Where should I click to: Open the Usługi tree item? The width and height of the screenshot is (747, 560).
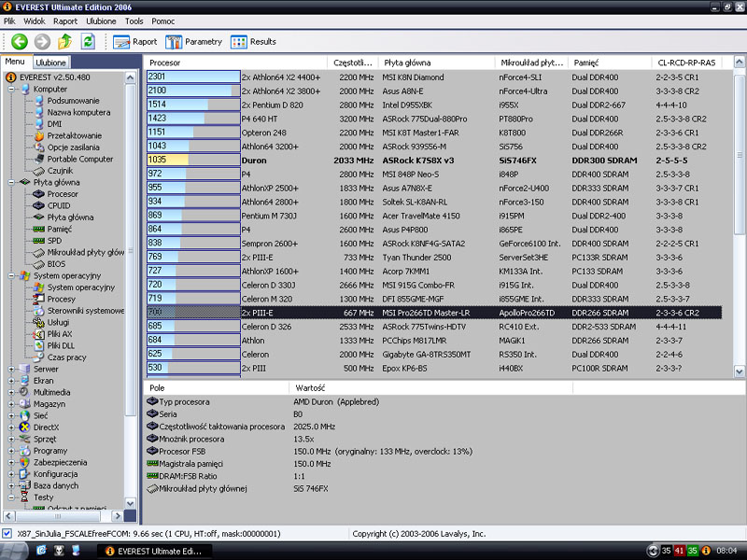point(58,322)
